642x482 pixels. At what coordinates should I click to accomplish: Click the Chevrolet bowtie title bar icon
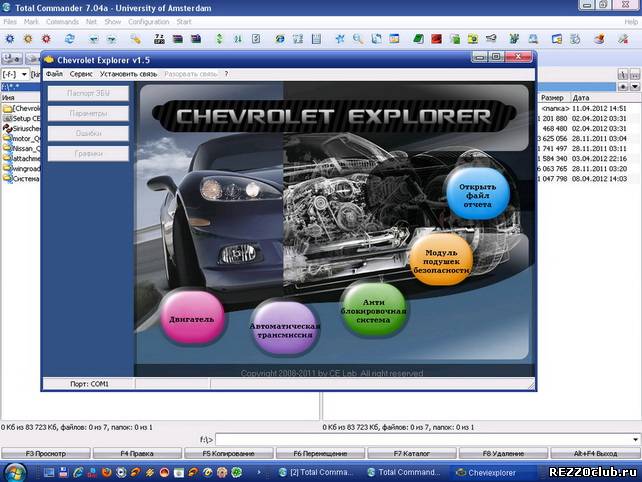point(49,60)
